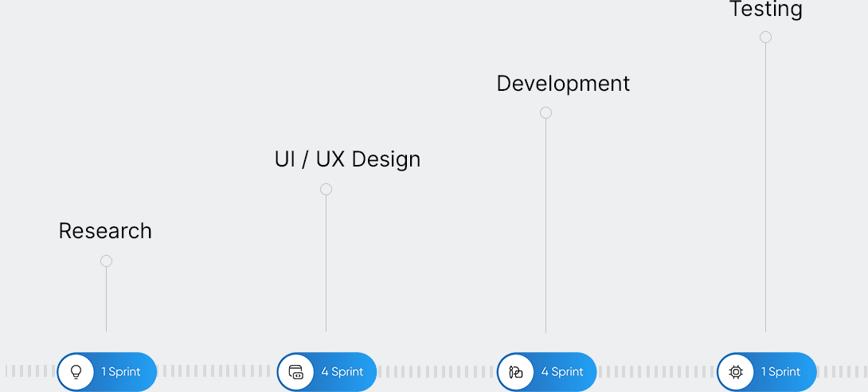Click the circle marker below the Testing label
Image resolution: width=868 pixels, height=392 pixels.
pos(765,37)
